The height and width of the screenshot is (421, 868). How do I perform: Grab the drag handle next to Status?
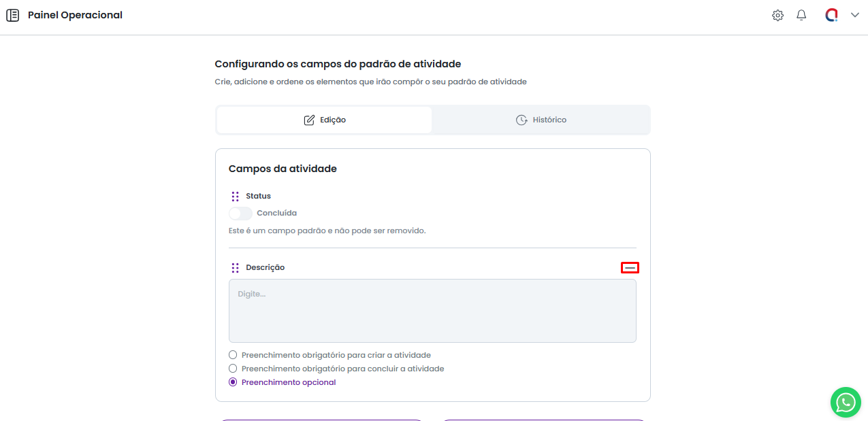[x=235, y=196]
